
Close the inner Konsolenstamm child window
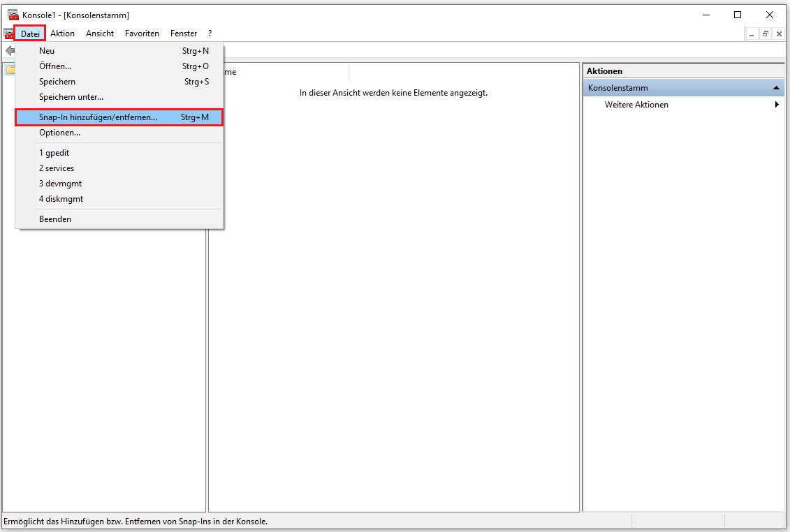(778, 34)
